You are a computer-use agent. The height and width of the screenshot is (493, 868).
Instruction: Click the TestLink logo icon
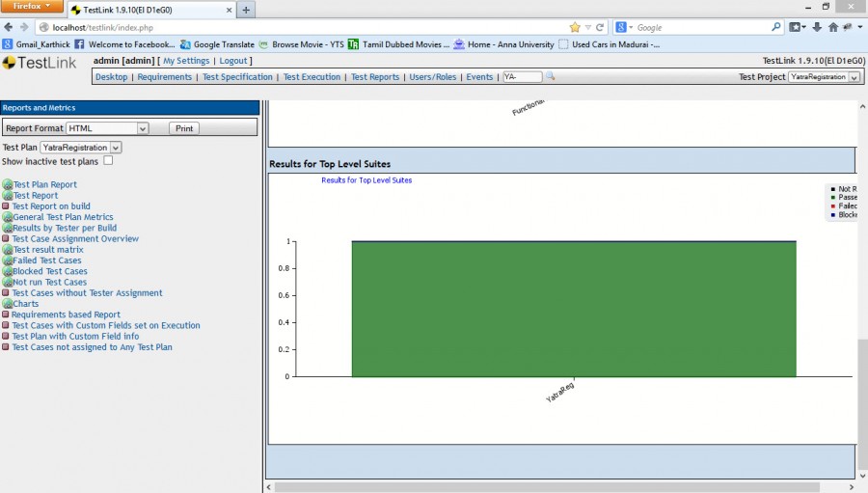coord(9,63)
